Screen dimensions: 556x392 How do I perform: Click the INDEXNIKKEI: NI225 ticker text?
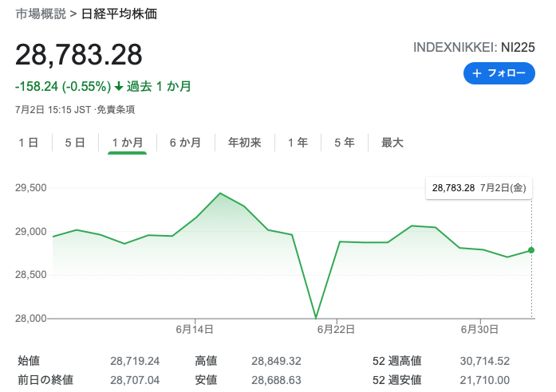click(474, 48)
